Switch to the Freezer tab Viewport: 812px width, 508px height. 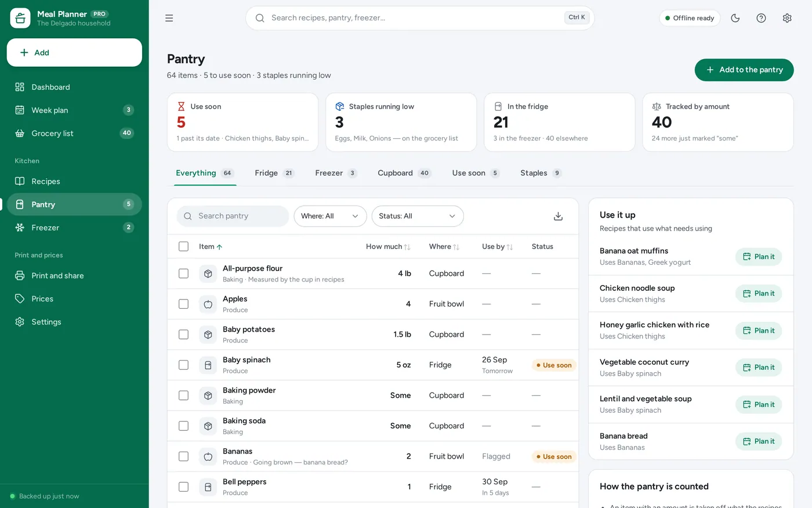pos(336,173)
